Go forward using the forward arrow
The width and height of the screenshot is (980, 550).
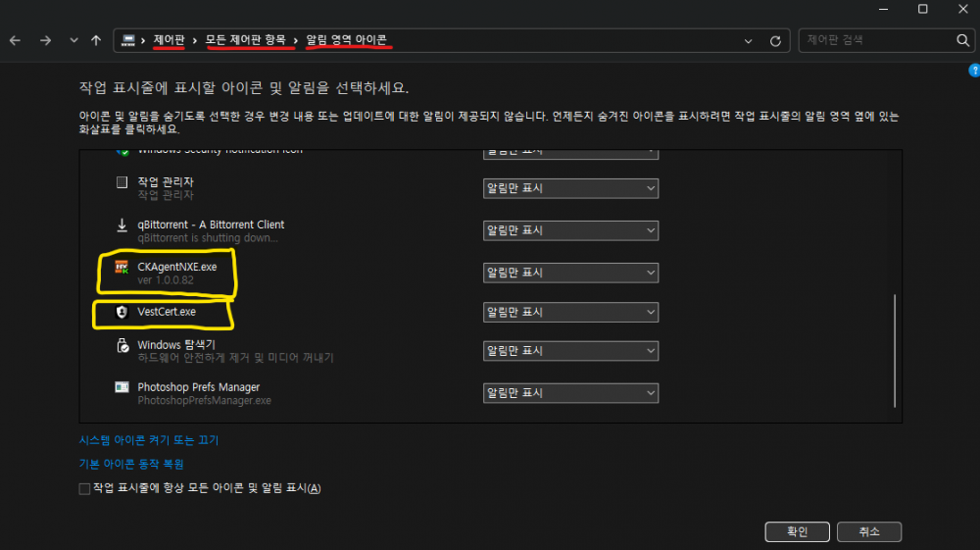45,40
